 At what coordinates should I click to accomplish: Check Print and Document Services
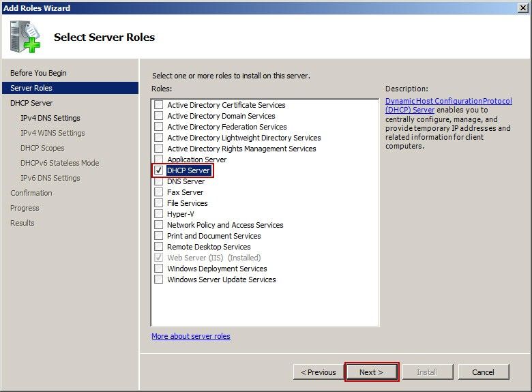coord(158,236)
